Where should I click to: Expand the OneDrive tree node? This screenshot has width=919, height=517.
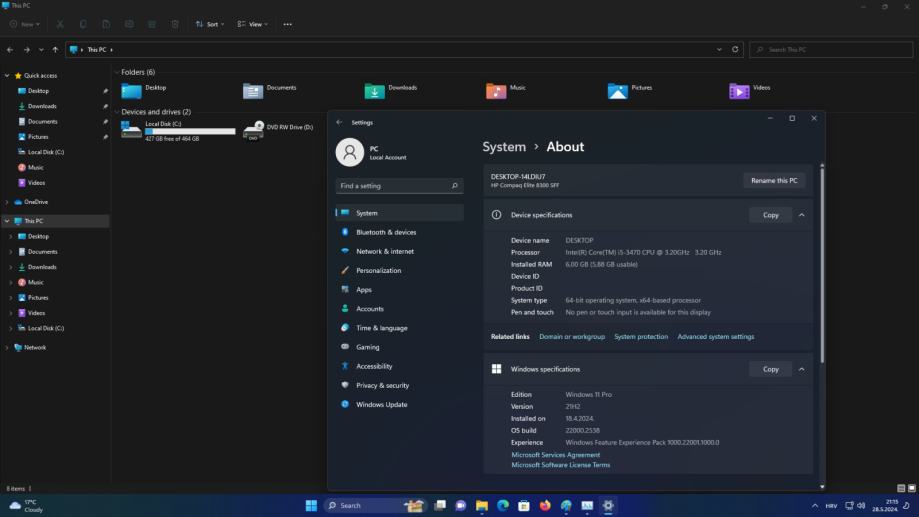pyautogui.click(x=7, y=202)
